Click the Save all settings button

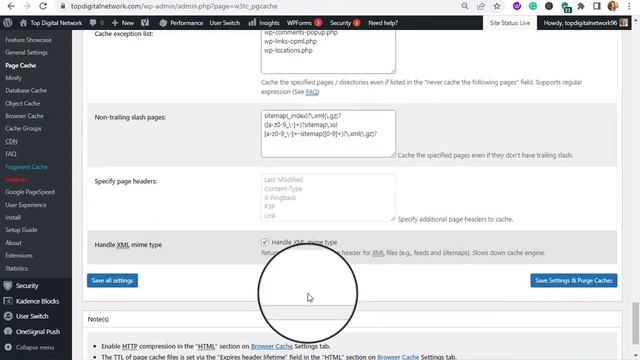(x=112, y=280)
